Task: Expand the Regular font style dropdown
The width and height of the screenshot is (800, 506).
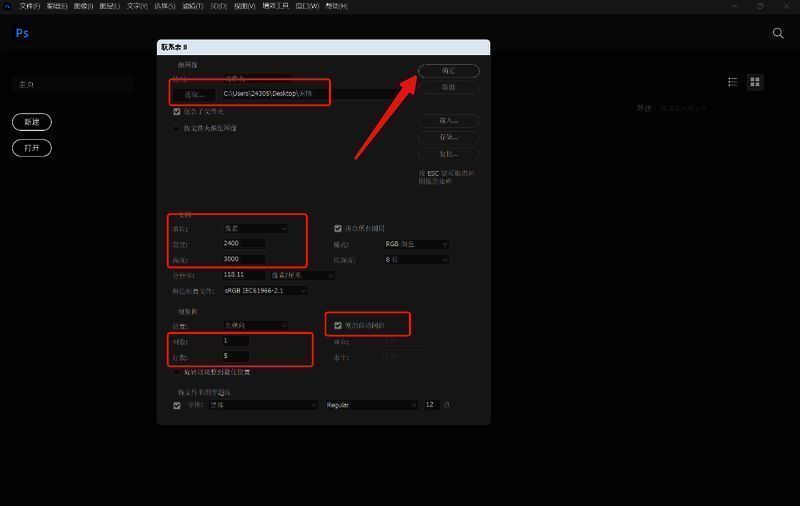Action: click(x=370, y=405)
